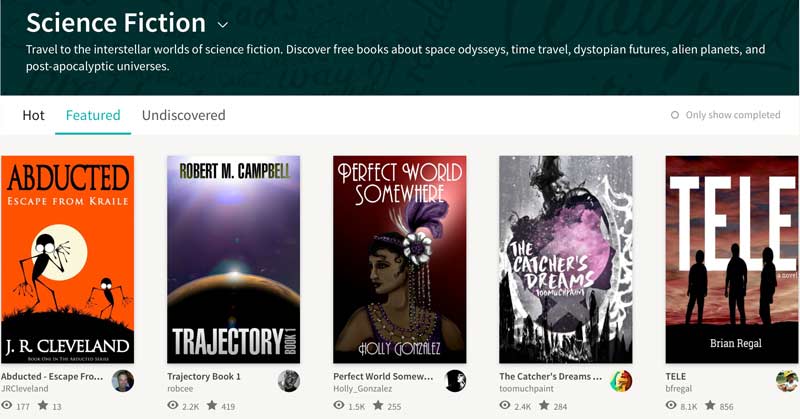Open the Trajectory Book 1 cover
The image size is (800, 419).
click(234, 259)
